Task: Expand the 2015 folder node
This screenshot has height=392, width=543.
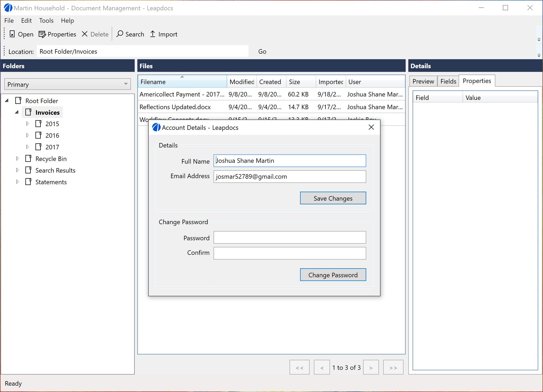Action: point(28,123)
